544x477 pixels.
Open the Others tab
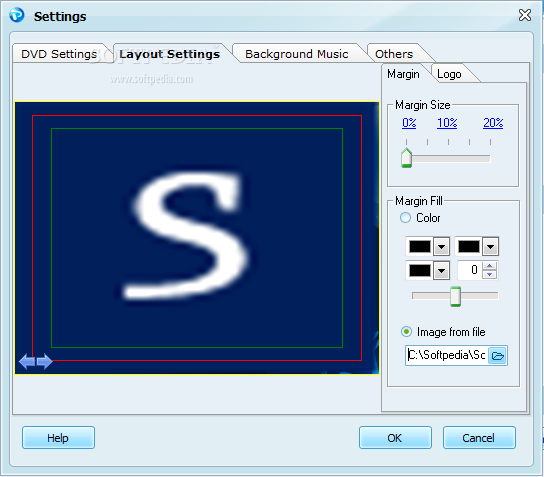click(x=394, y=54)
